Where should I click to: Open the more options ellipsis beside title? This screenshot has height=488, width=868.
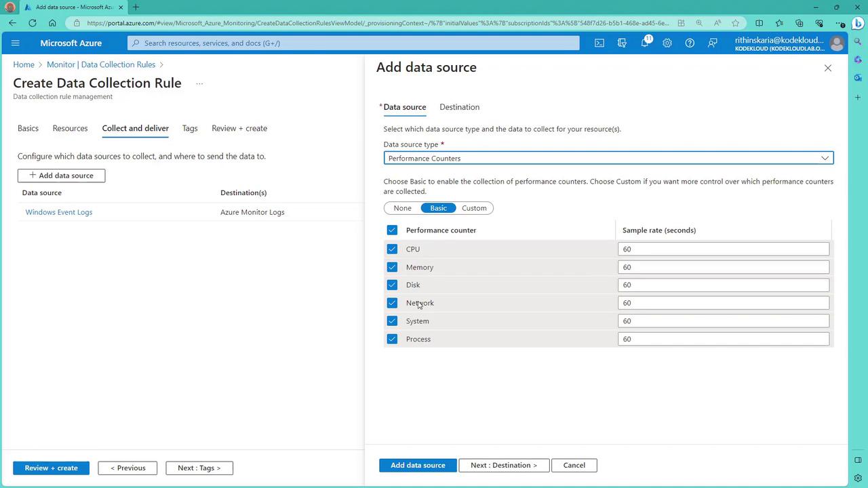pos(199,84)
